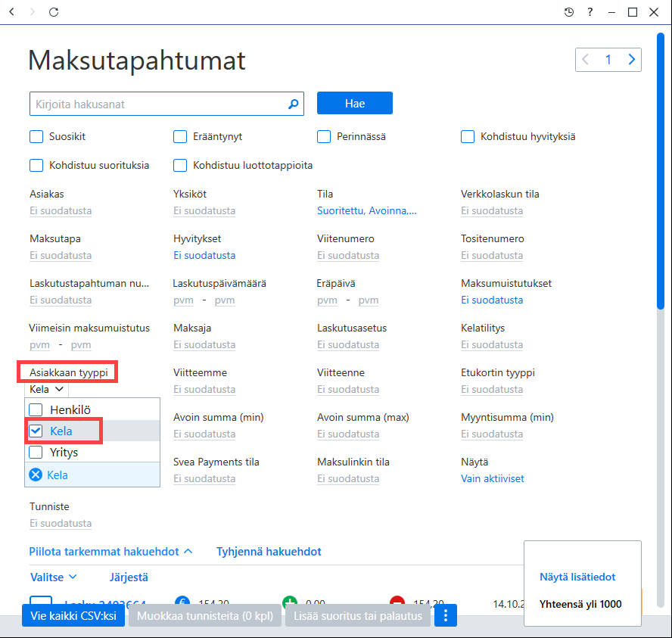Go to next page arrow
Viewport: 672px width, 638px height.
[632, 60]
